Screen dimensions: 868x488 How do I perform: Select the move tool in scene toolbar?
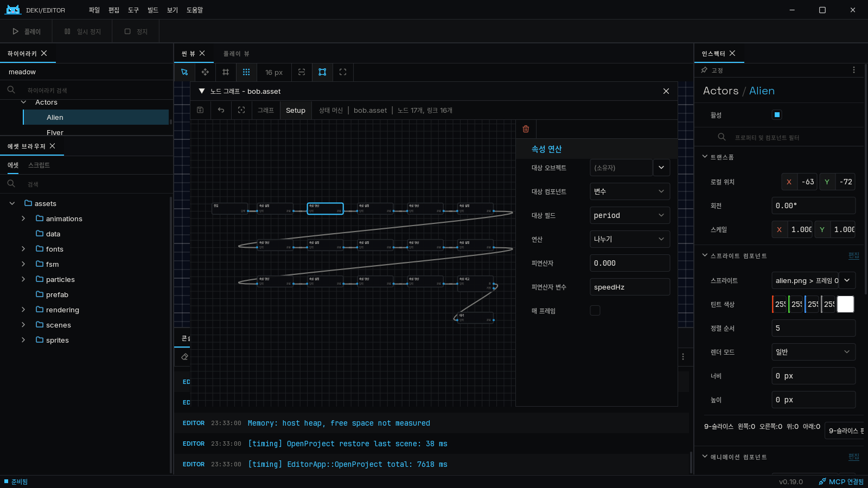coord(205,72)
